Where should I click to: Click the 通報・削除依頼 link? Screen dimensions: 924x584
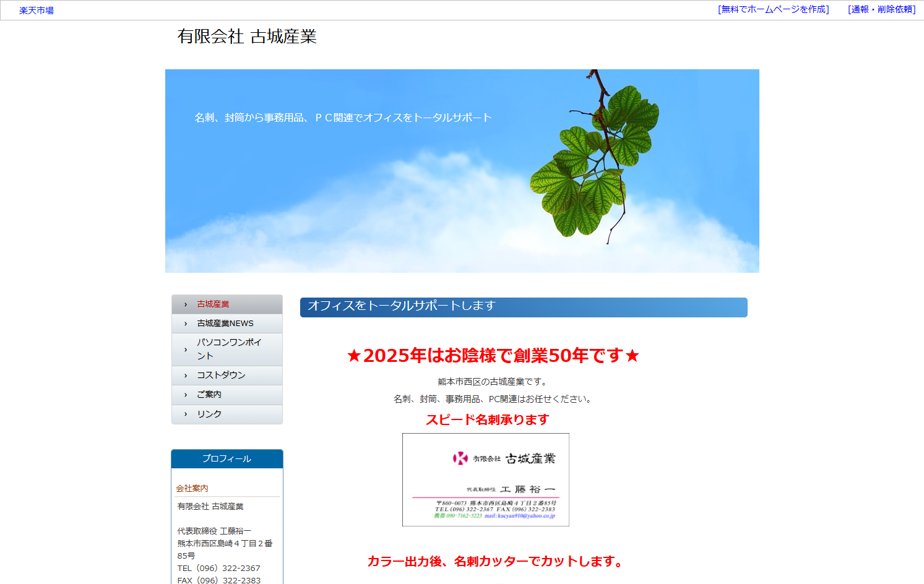pyautogui.click(x=881, y=9)
